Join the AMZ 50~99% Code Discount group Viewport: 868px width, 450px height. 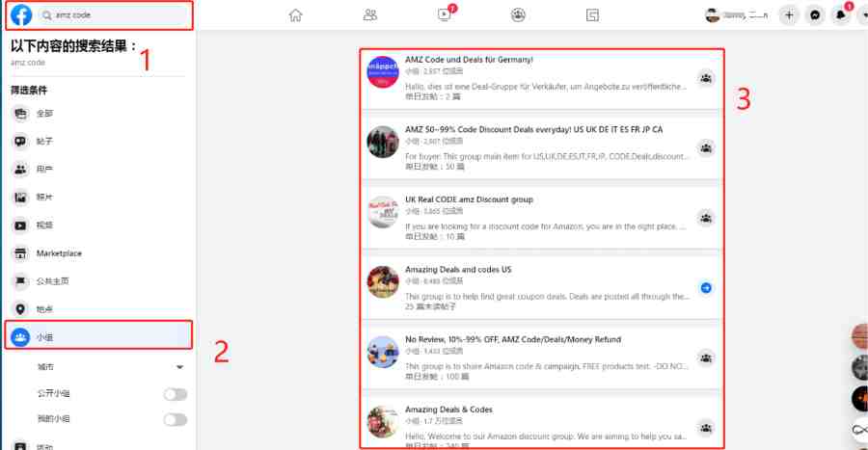coord(706,148)
